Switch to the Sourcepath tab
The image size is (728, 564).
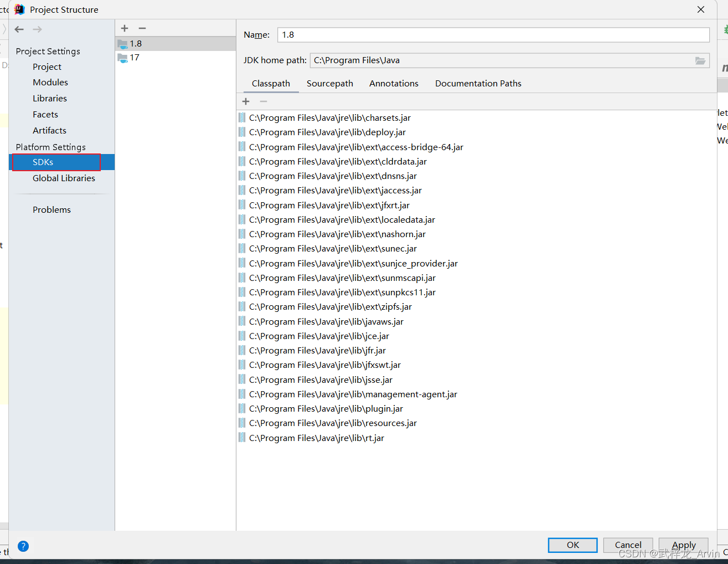point(330,84)
